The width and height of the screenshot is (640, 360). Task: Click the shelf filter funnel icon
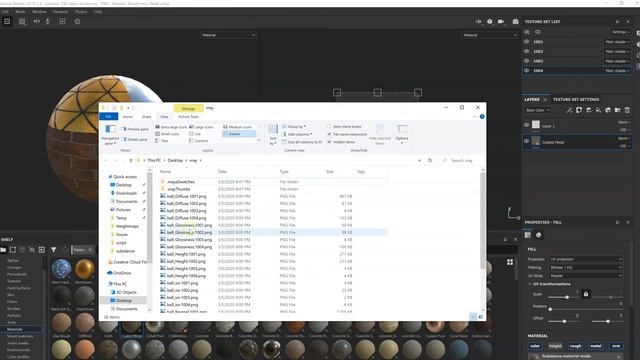point(53,249)
